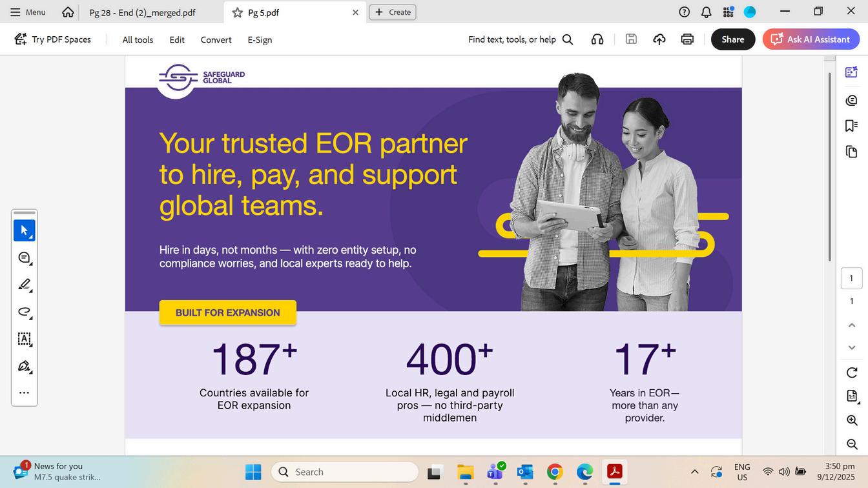868x488 pixels.
Task: Open Microsoft Edge from the taskbar
Action: point(584,472)
